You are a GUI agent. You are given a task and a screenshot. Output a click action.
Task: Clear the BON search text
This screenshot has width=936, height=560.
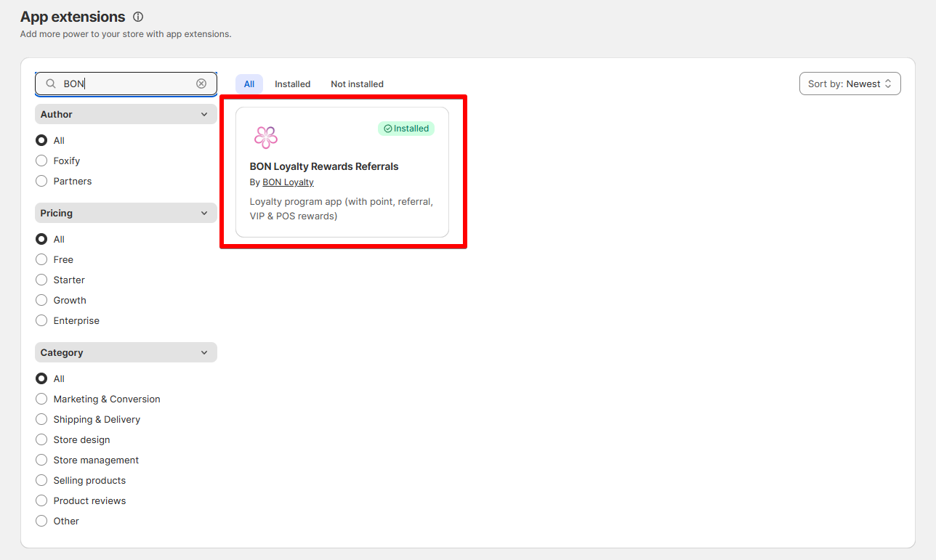(x=201, y=84)
